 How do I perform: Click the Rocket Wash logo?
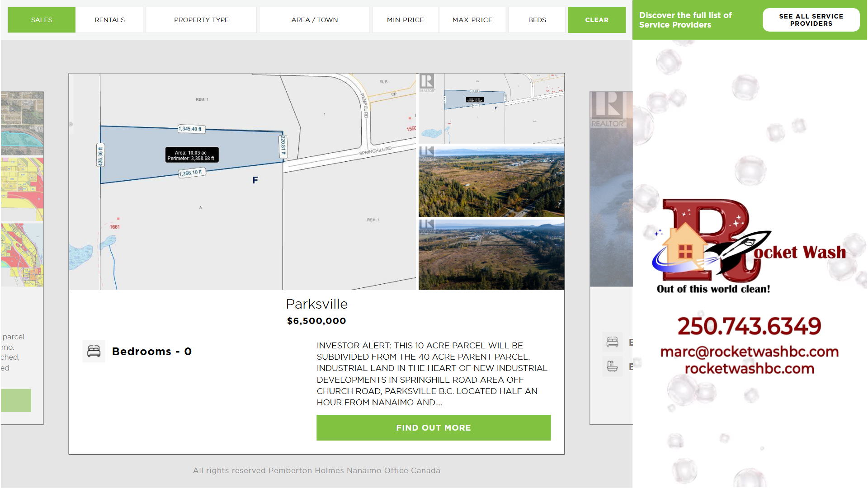(749, 246)
